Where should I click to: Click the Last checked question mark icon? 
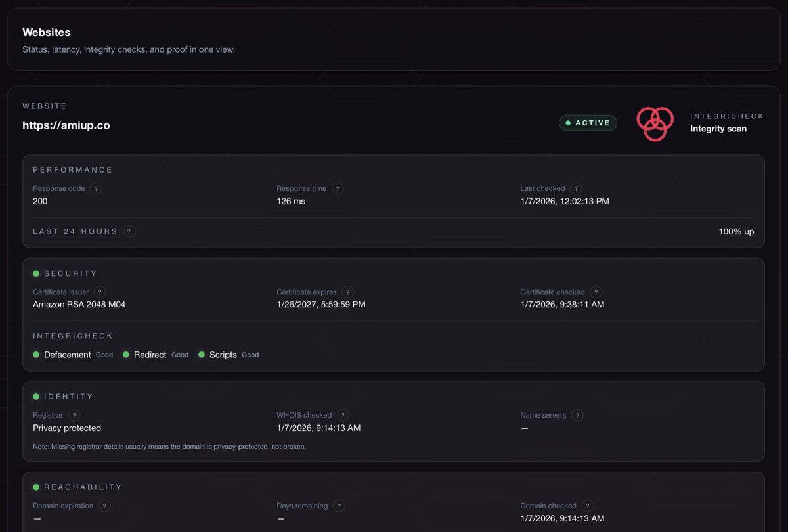click(x=576, y=188)
